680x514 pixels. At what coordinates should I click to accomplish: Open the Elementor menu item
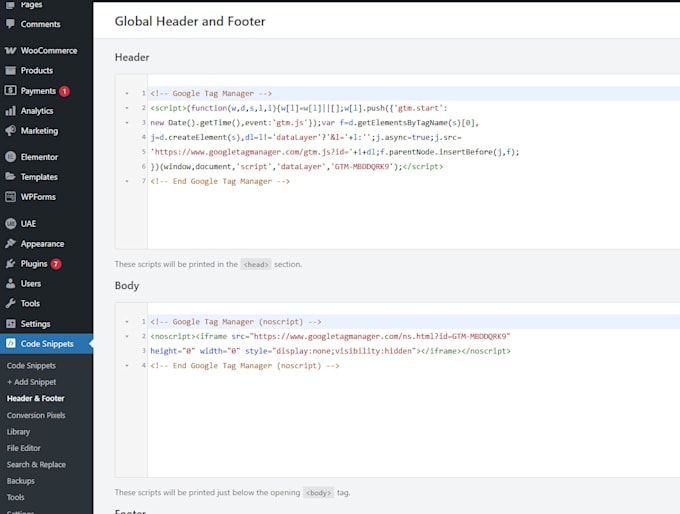point(39,157)
